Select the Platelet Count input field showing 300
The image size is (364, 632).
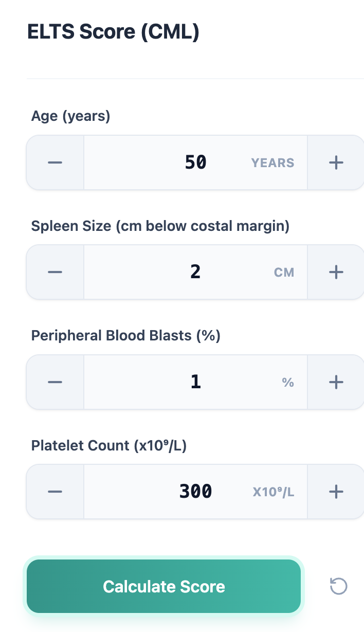pyautogui.click(x=195, y=491)
